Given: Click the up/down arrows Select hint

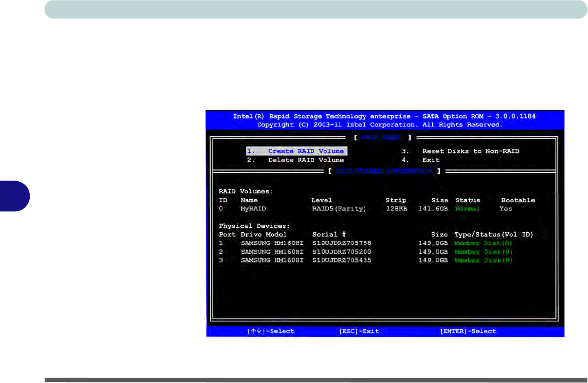Looking at the screenshot, I should coord(271,331).
